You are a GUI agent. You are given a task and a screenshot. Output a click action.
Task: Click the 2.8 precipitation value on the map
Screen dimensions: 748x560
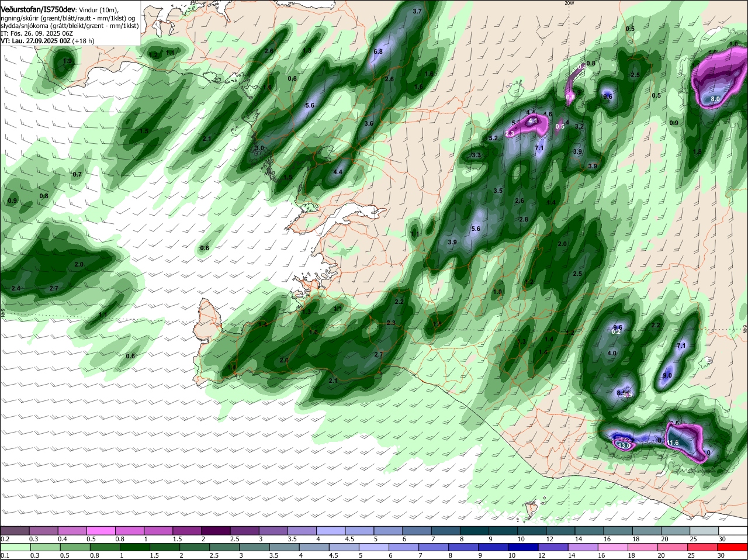tap(524, 219)
